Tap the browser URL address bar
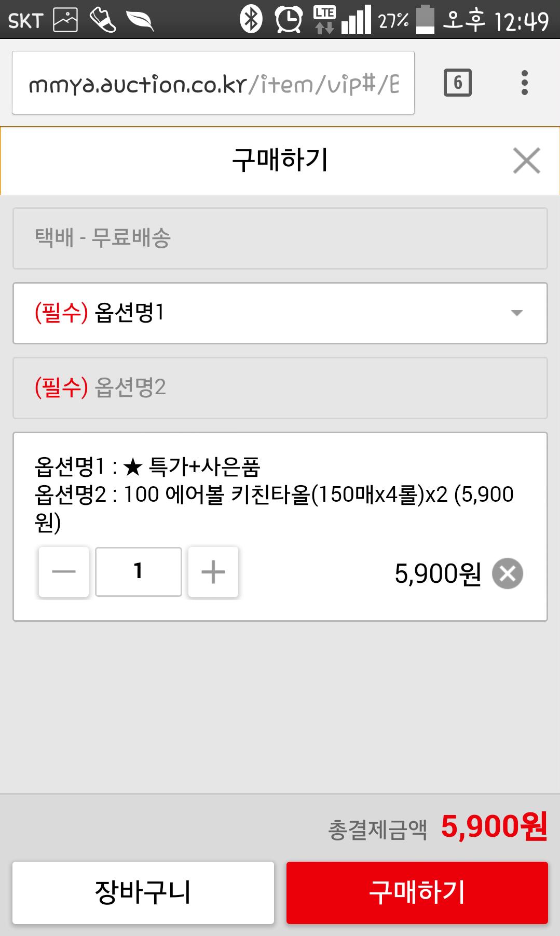Image resolution: width=560 pixels, height=936 pixels. (213, 83)
